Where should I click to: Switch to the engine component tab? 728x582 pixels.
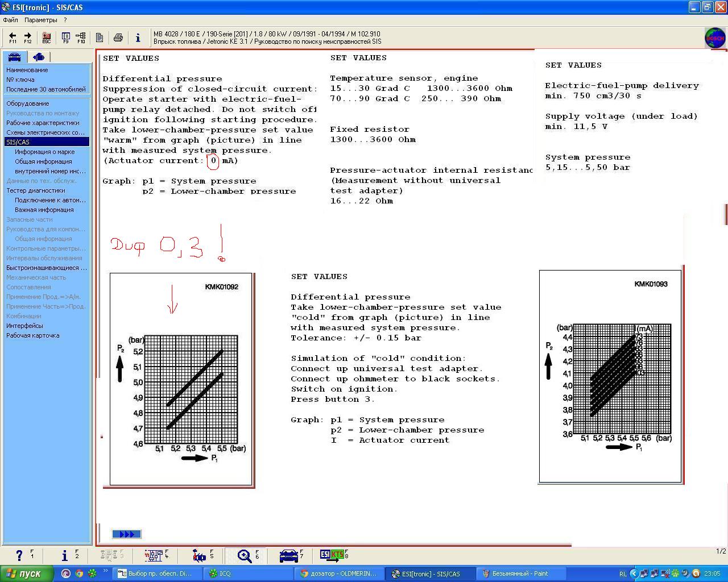(39, 57)
